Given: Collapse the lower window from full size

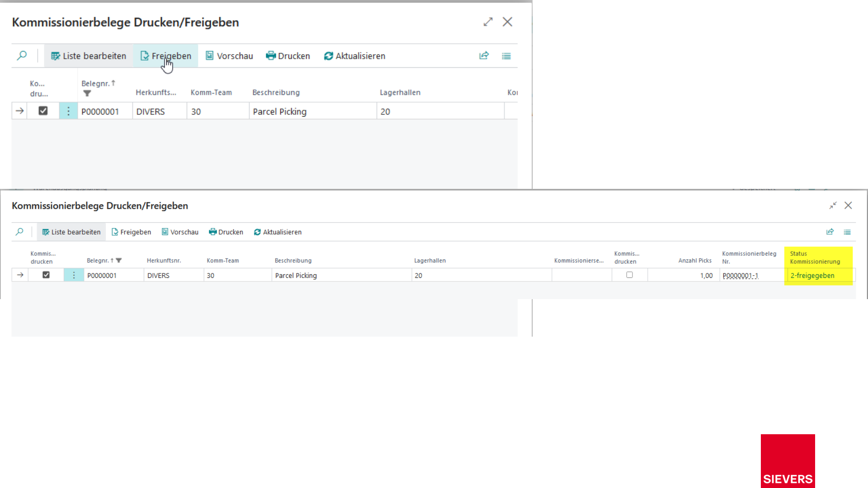Looking at the screenshot, I should pyautogui.click(x=833, y=205).
